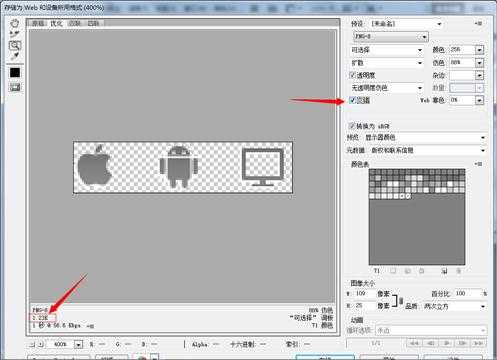Click the last frame animation button
This screenshot has height=360, width=497.
478,343
